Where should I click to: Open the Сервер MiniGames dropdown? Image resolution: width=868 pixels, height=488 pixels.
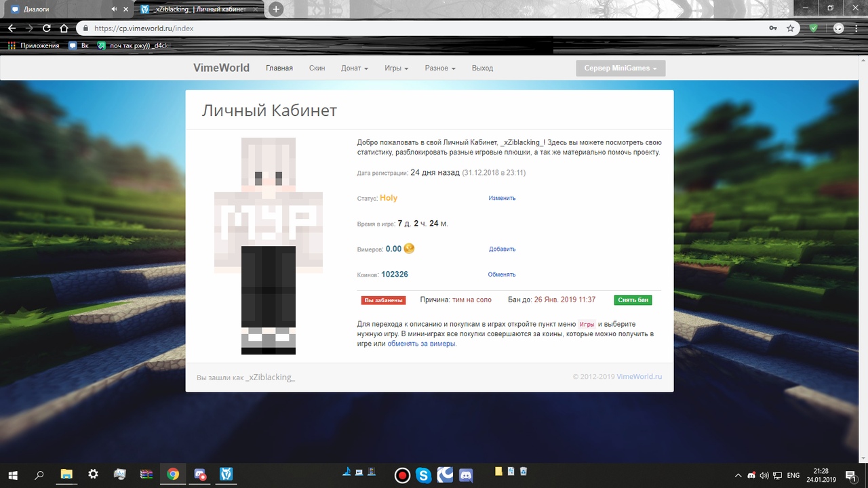point(620,68)
